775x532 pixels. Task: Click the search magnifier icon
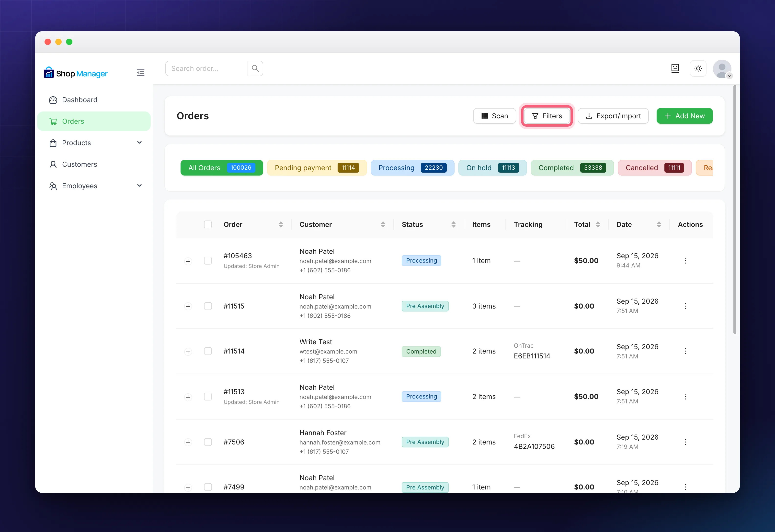click(255, 68)
